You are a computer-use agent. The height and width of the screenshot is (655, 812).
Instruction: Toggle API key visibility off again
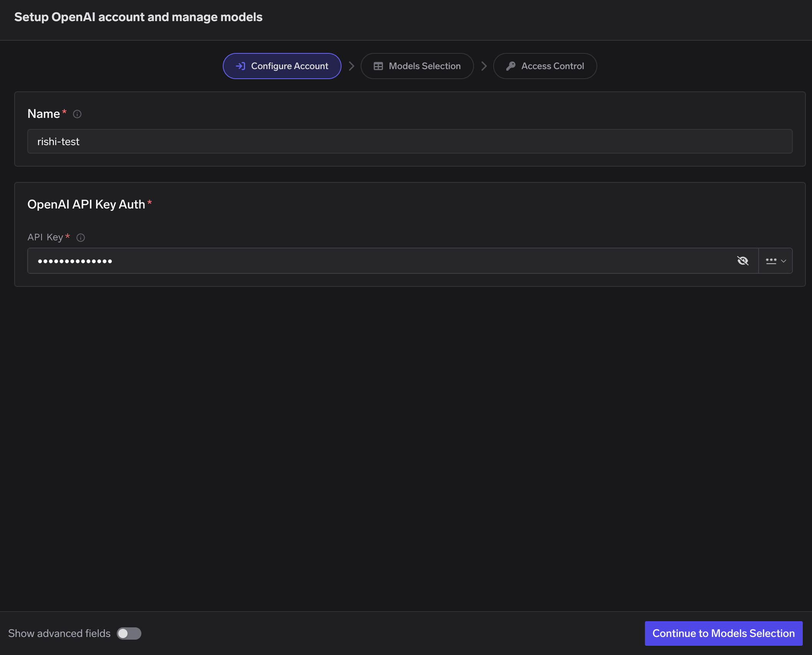pyautogui.click(x=744, y=261)
